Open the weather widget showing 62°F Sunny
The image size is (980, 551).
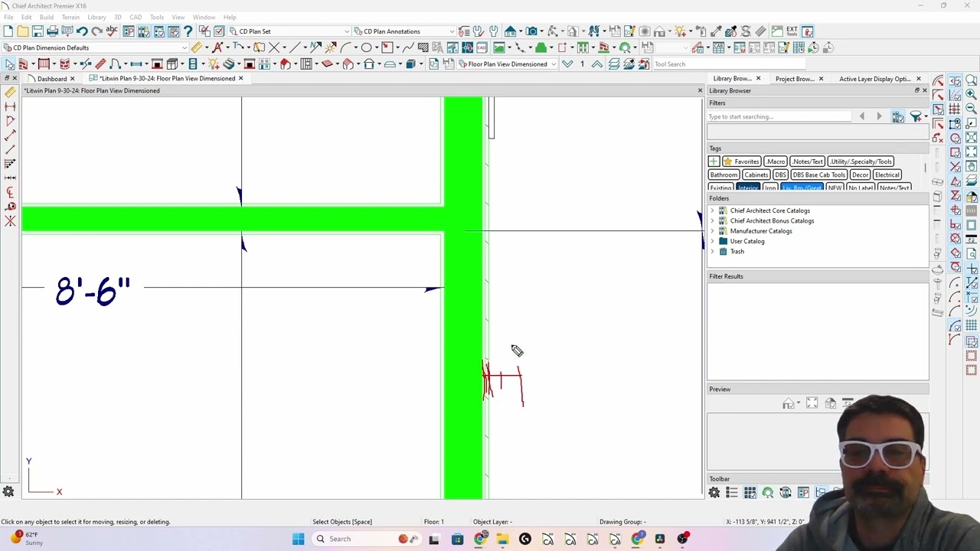[x=24, y=539]
